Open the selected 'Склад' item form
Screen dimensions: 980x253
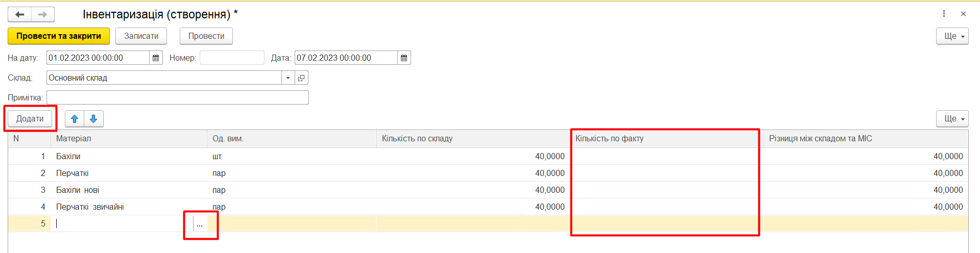coord(301,78)
